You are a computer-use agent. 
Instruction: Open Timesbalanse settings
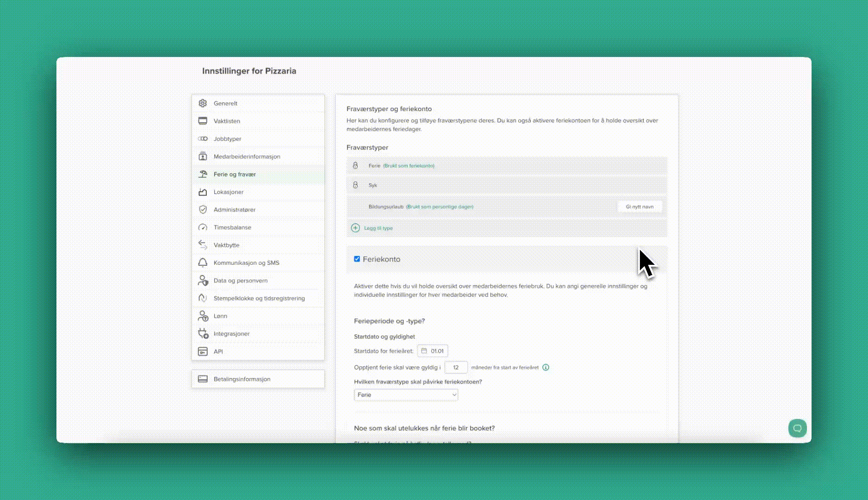258,227
